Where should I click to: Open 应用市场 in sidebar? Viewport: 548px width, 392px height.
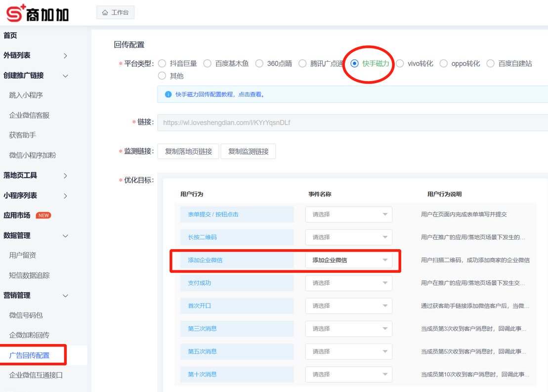[17, 216]
